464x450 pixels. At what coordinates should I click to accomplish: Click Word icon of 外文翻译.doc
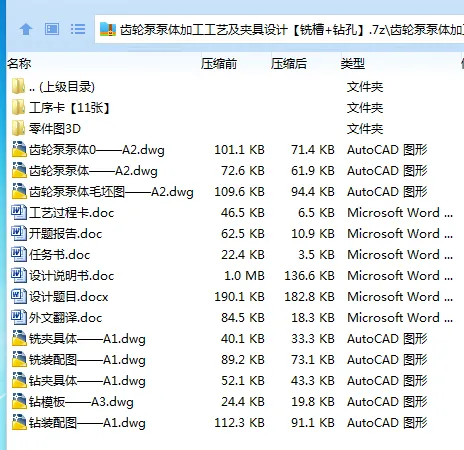[19, 317]
